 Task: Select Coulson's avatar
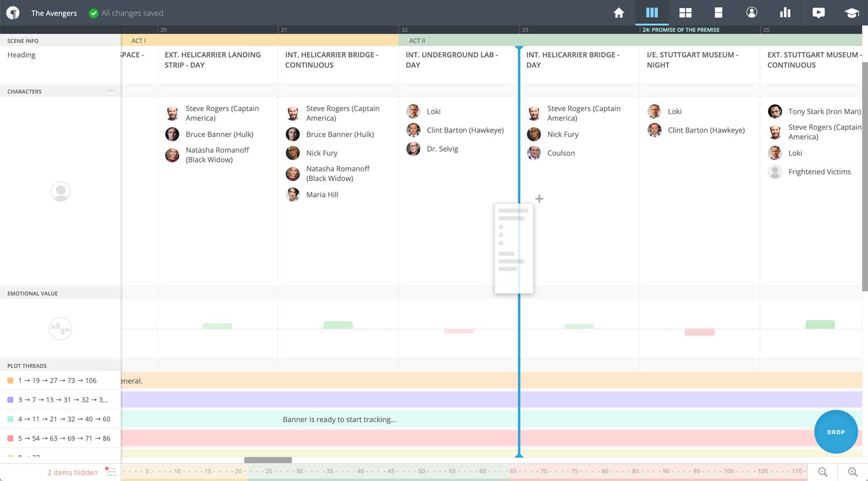(534, 153)
